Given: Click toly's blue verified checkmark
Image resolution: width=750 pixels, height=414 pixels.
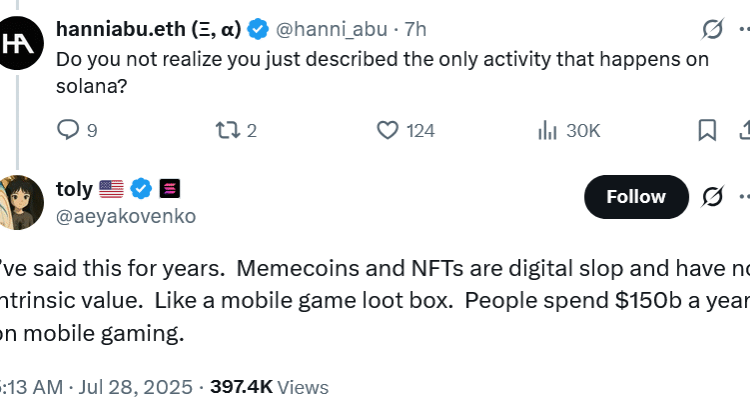Looking at the screenshot, I should [142, 188].
